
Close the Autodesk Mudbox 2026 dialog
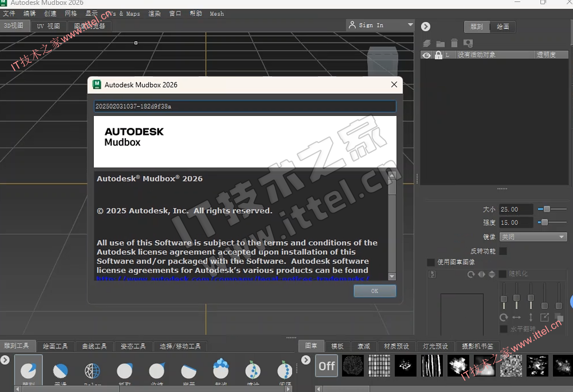tap(394, 84)
